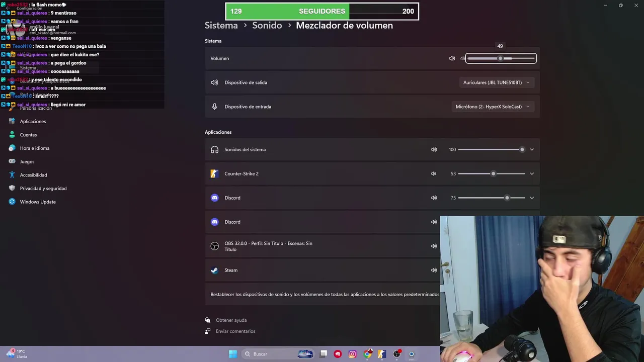Click the Steam label in the mixer
The image size is (644, 362).
(x=231, y=270)
